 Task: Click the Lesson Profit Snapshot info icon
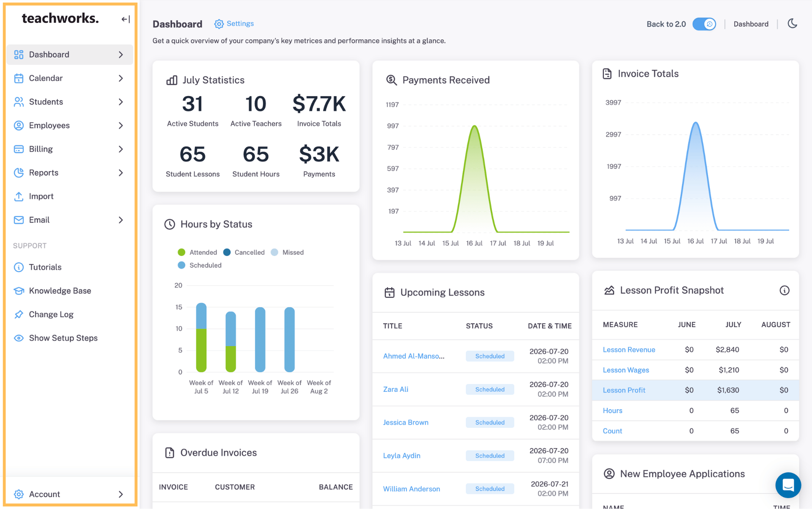784,290
